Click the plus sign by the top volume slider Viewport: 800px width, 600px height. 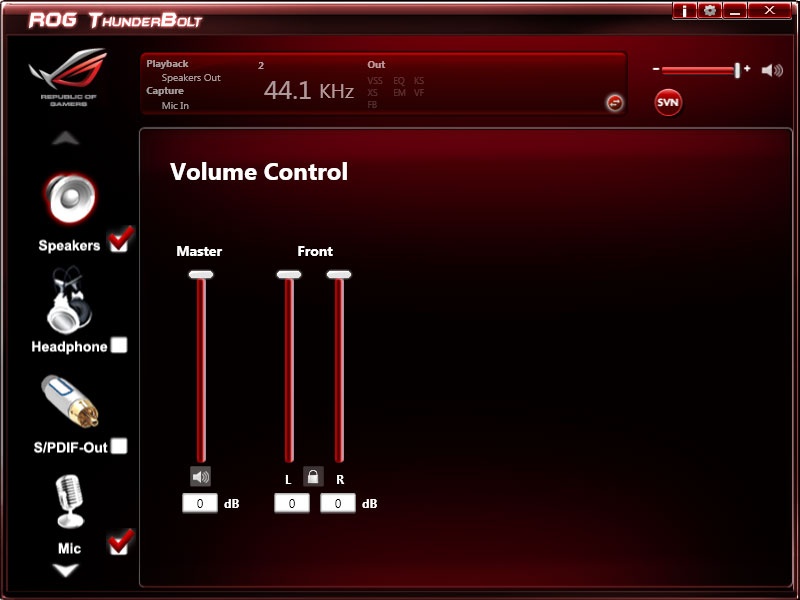(747, 68)
